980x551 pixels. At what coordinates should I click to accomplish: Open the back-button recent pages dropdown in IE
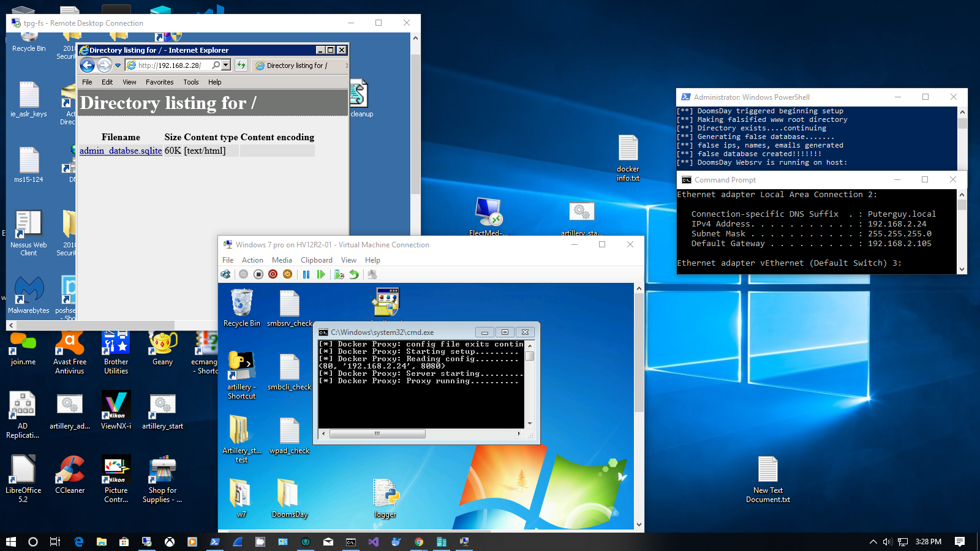(x=118, y=65)
